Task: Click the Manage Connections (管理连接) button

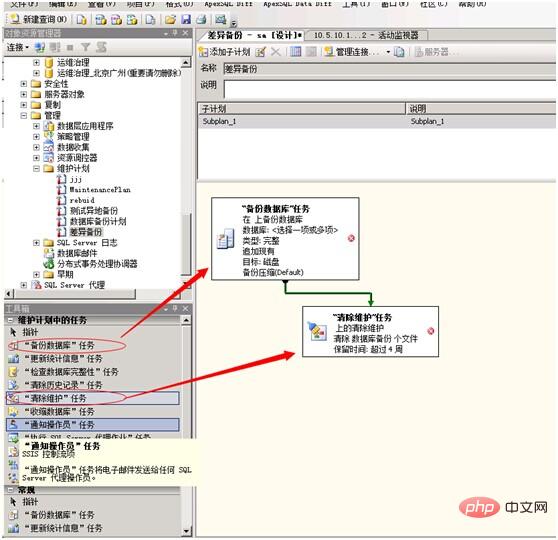Action: click(352, 52)
